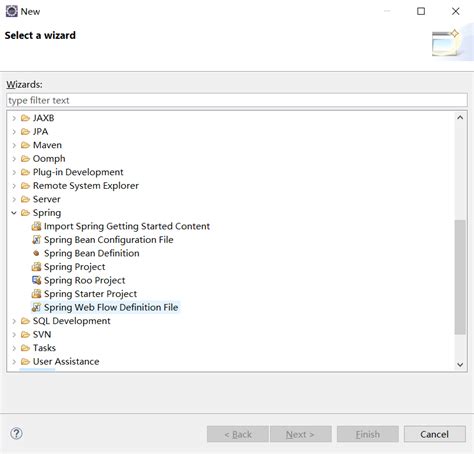Select the Remote System Explorer label text
The width and height of the screenshot is (474, 454).
(86, 186)
